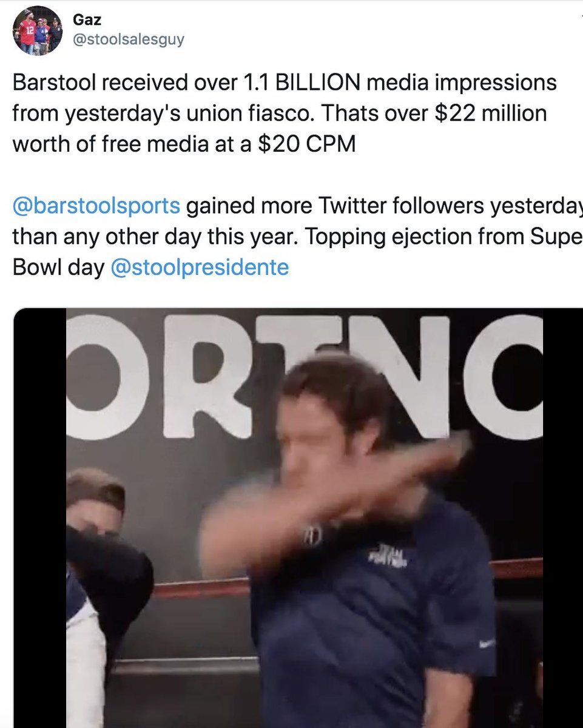Click the black bar left of the video

click(39, 516)
